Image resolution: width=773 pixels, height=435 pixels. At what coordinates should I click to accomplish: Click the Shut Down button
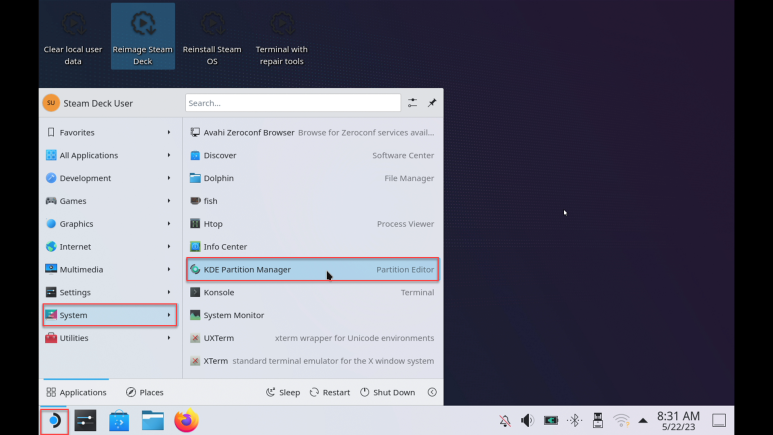click(x=387, y=392)
